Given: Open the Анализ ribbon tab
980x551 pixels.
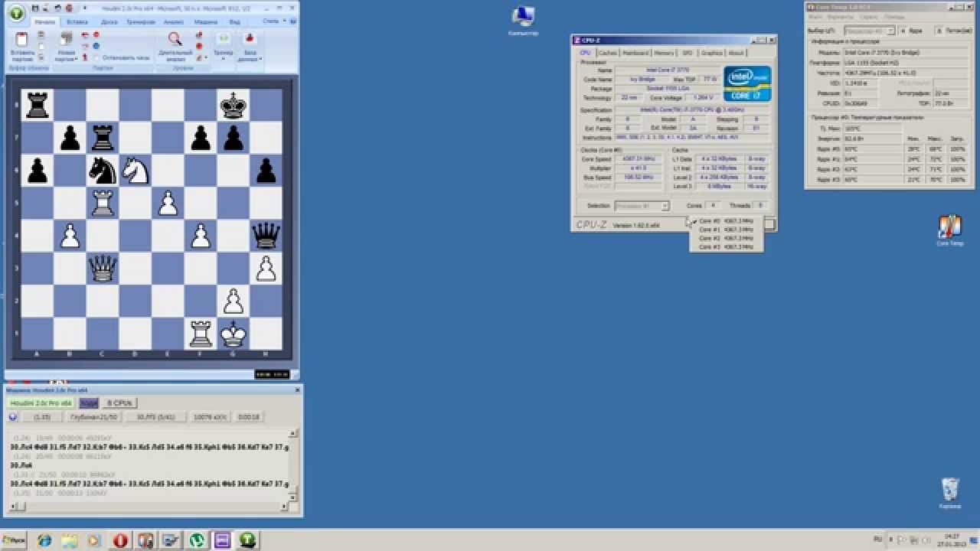Looking at the screenshot, I should point(174,22).
